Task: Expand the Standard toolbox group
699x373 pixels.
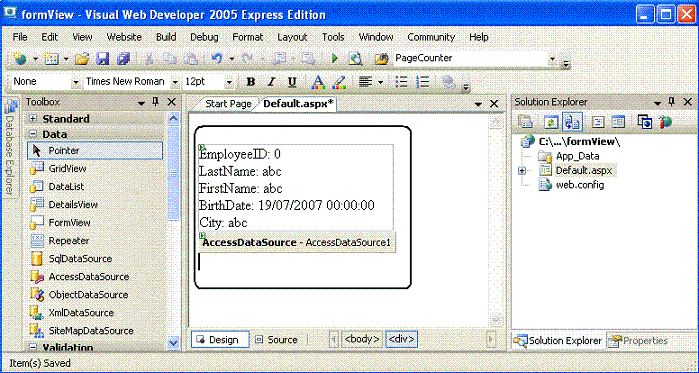Action: click(33, 119)
